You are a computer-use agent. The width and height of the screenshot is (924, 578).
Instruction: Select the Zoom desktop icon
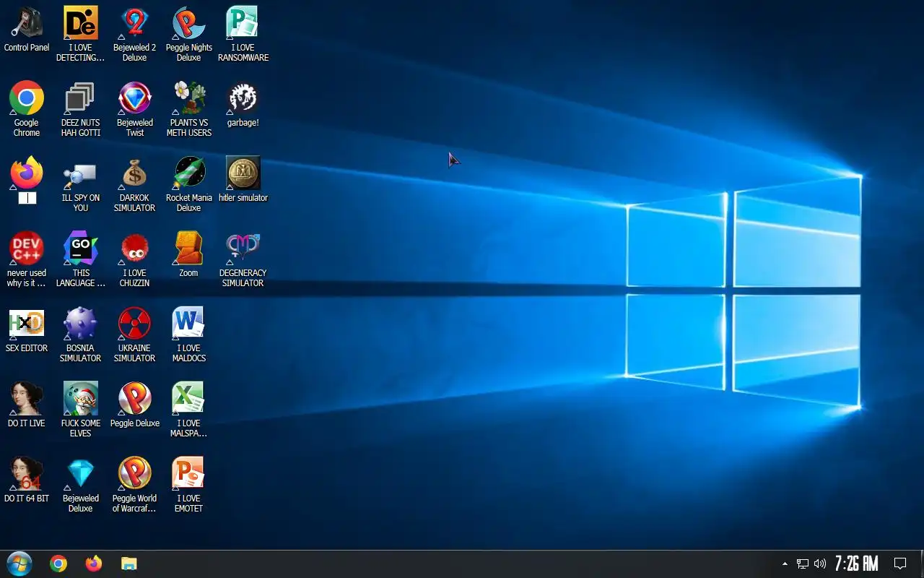pos(189,249)
